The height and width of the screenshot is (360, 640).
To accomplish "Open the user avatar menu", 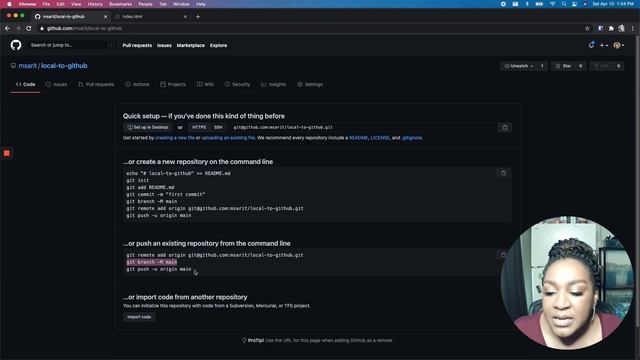I will pyautogui.click(x=618, y=45).
